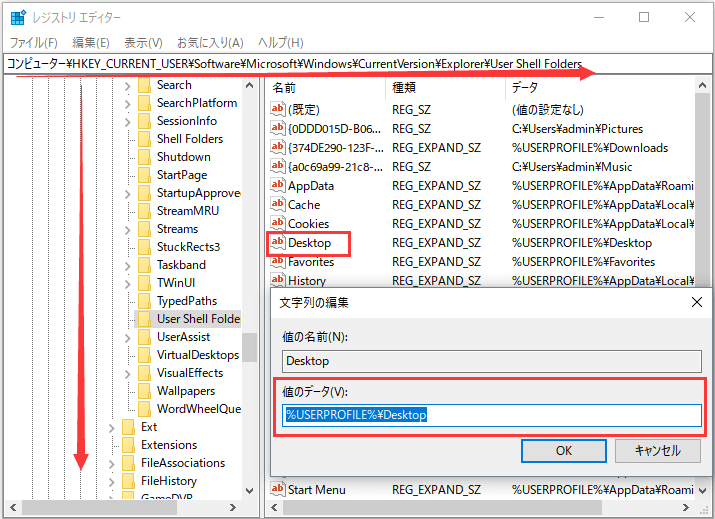Click string icon of Desktop value
The image size is (715, 519).
click(277, 243)
